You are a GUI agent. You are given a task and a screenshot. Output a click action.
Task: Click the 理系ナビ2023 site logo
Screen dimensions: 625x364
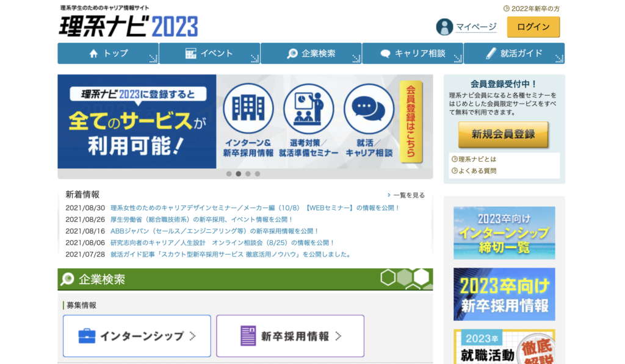128,26
